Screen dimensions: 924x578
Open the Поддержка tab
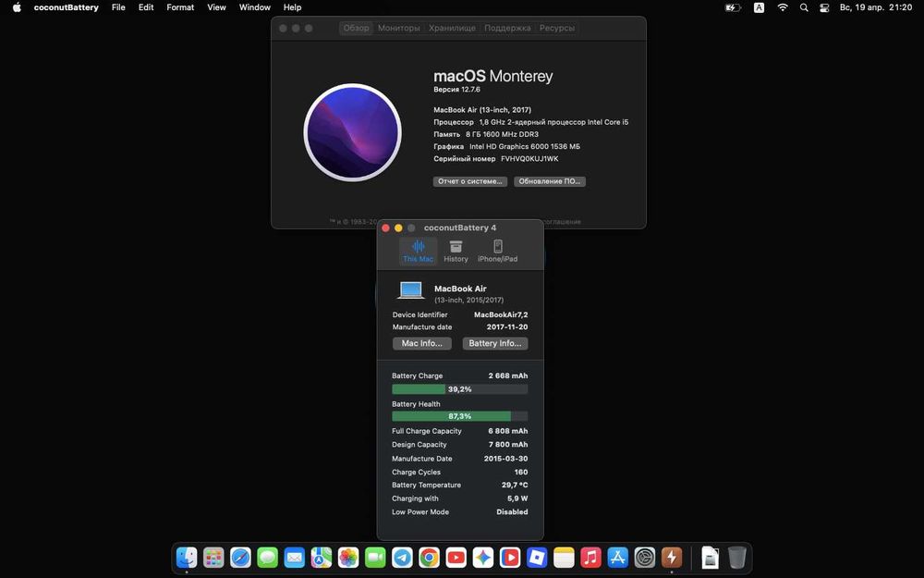[507, 28]
